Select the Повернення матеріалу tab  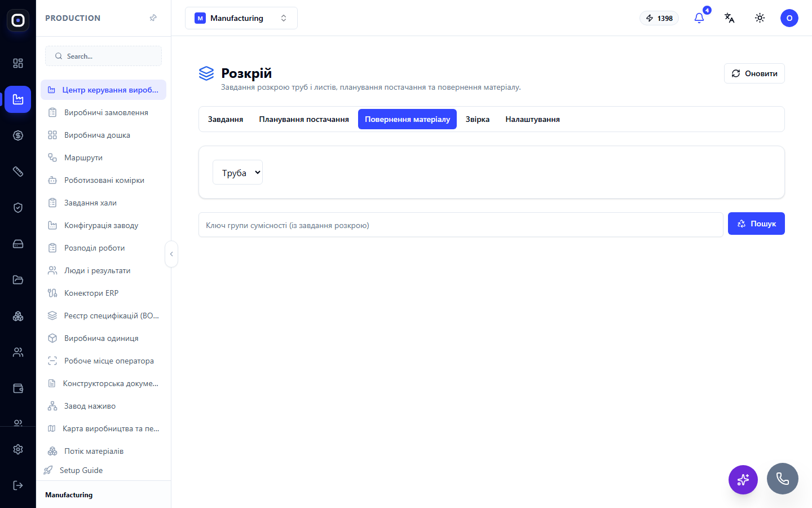pos(407,119)
